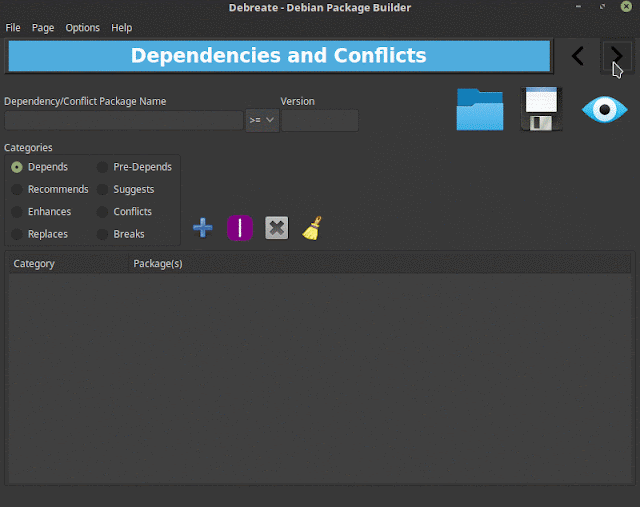Open the Options menu
Viewport: 640px width, 507px height.
tap(82, 28)
